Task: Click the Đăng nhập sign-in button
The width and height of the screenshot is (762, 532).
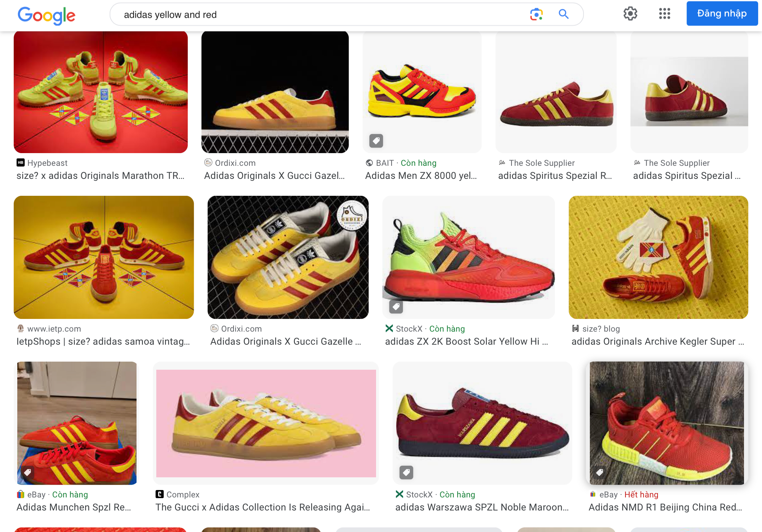Action: click(722, 14)
